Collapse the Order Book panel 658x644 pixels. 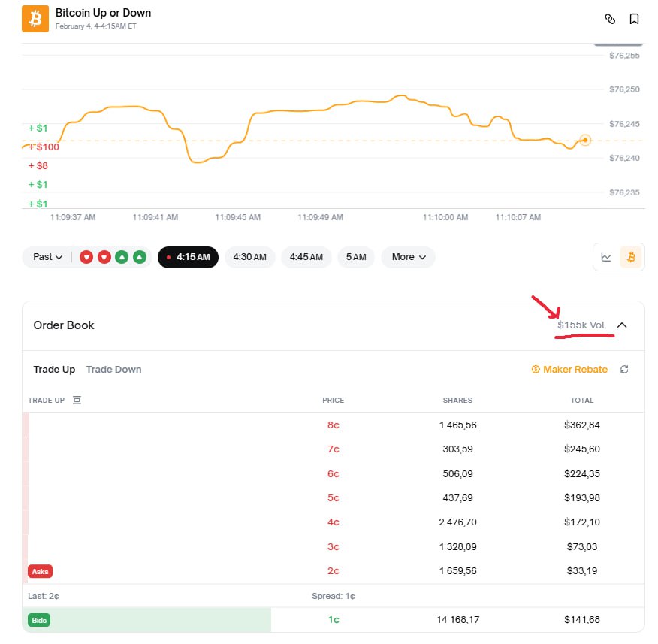622,325
